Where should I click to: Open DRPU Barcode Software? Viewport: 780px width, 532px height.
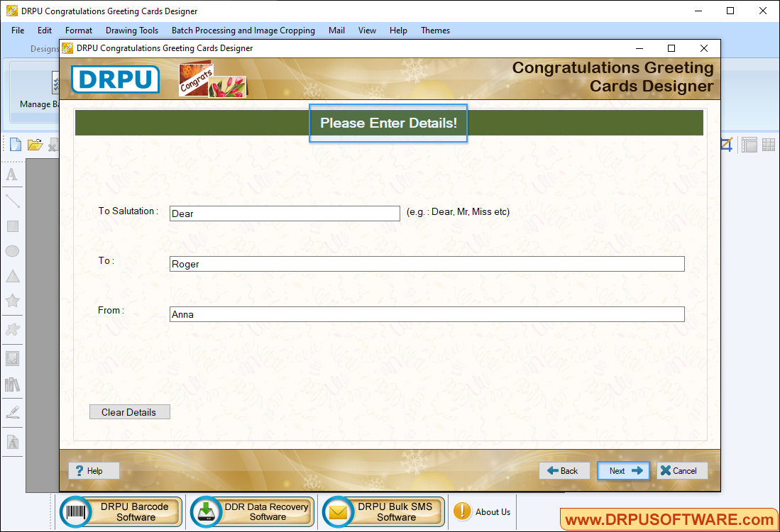[x=120, y=511]
